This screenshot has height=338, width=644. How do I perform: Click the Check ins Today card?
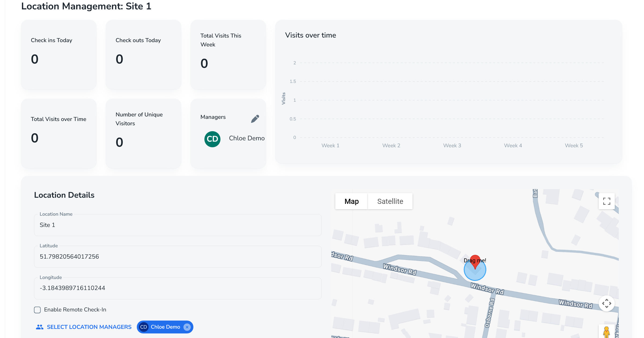point(58,55)
